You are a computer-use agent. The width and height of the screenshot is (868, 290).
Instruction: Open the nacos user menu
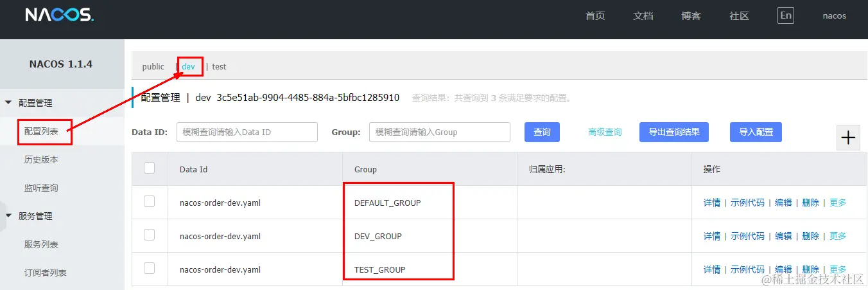[x=835, y=16]
